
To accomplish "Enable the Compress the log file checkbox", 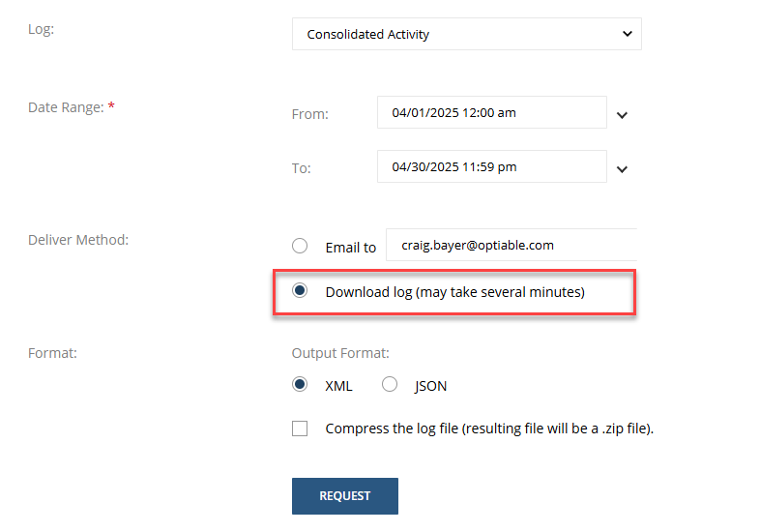I will point(300,429).
